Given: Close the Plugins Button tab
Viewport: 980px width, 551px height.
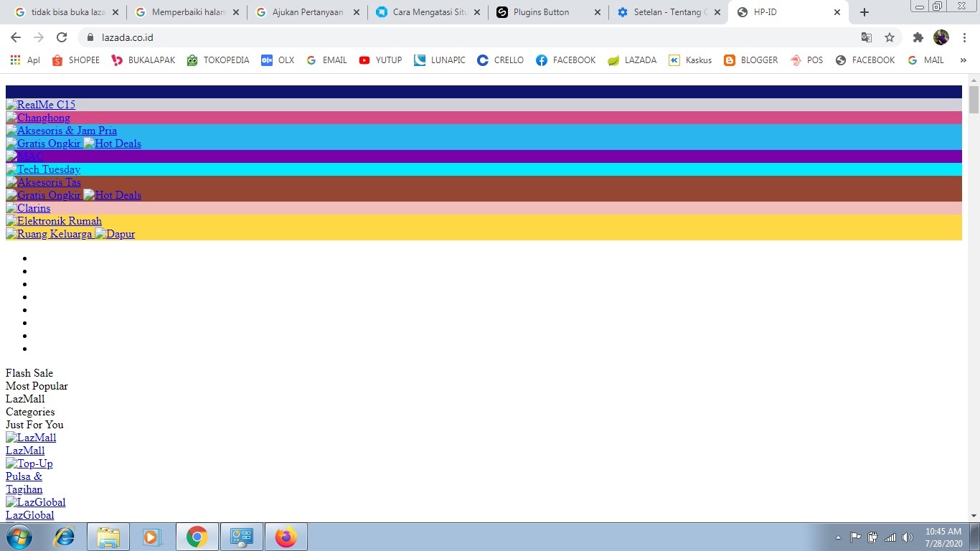Looking at the screenshot, I should [x=598, y=12].
